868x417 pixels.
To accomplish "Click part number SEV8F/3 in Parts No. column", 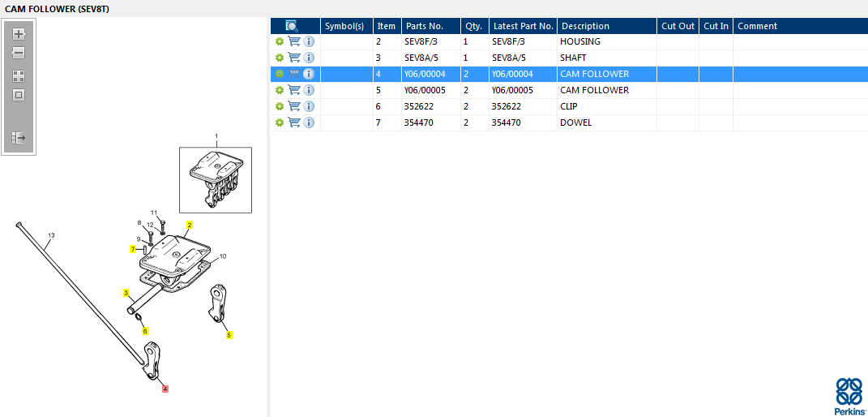I will (x=421, y=41).
